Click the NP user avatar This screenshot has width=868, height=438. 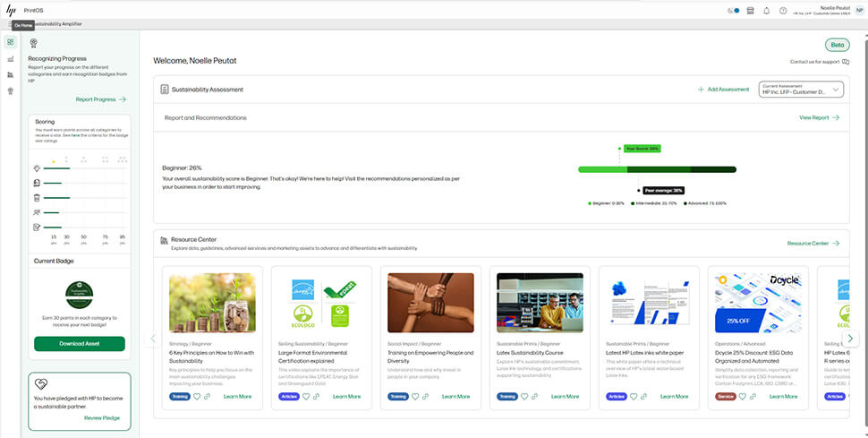[x=859, y=11]
